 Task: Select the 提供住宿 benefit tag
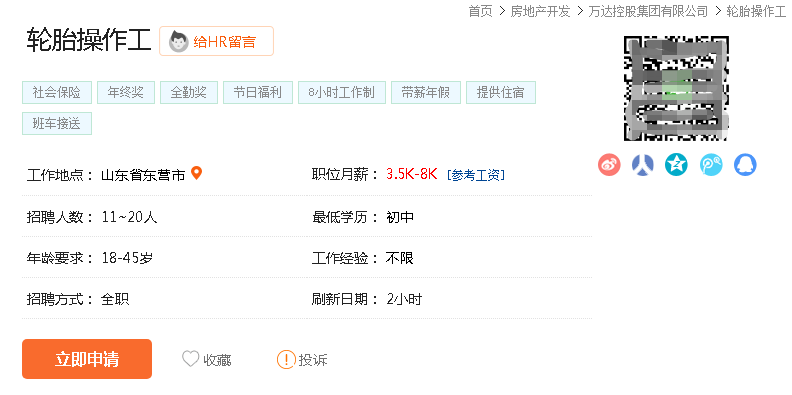[x=501, y=92]
